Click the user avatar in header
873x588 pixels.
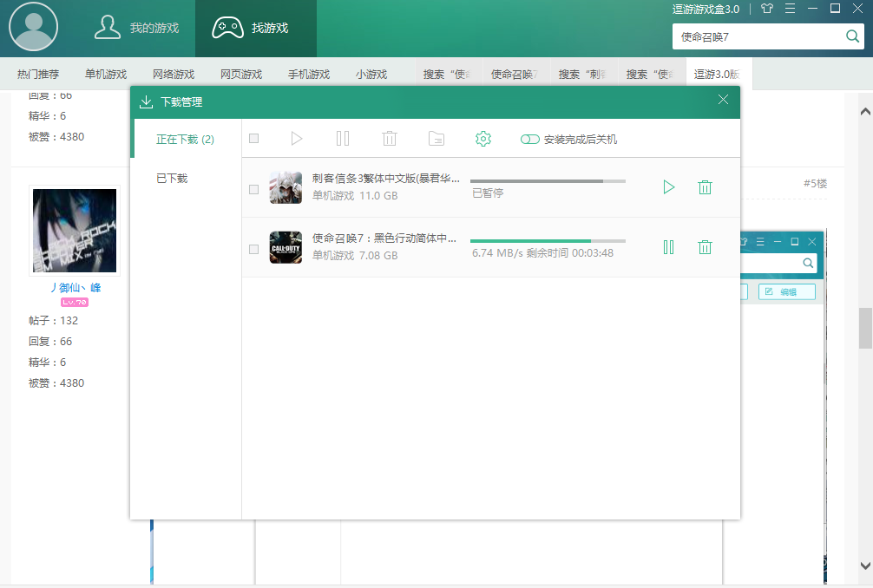click(x=33, y=27)
